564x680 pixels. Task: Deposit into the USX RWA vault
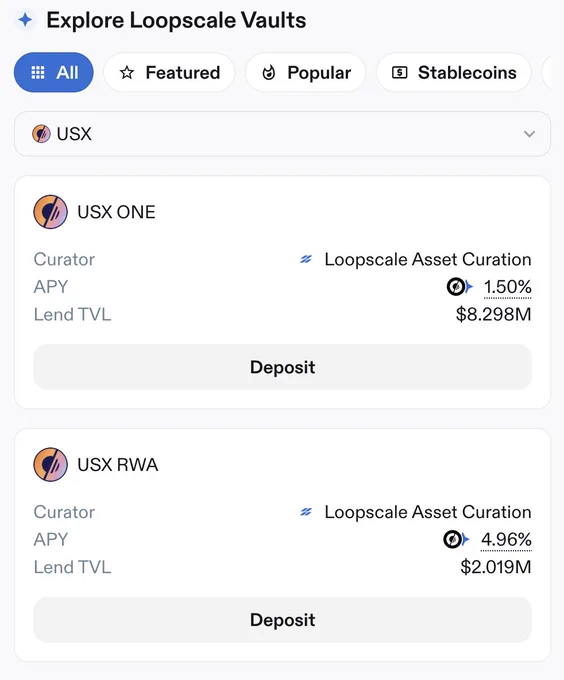pyautogui.click(x=283, y=620)
